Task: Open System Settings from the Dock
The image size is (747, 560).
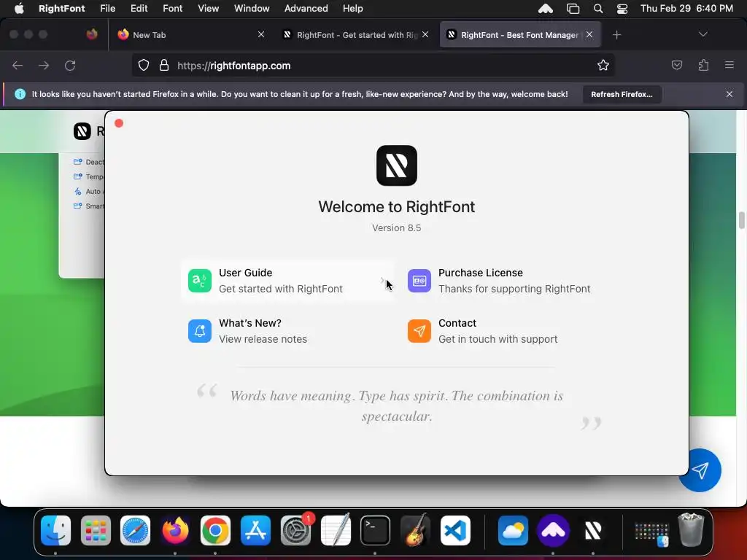Action: [x=295, y=530]
